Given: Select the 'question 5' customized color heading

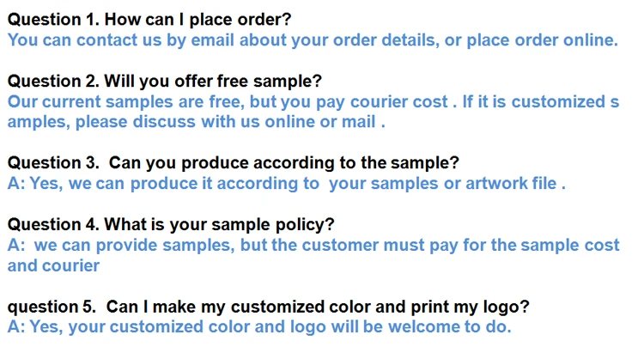Looking at the screenshot, I should (x=268, y=307).
